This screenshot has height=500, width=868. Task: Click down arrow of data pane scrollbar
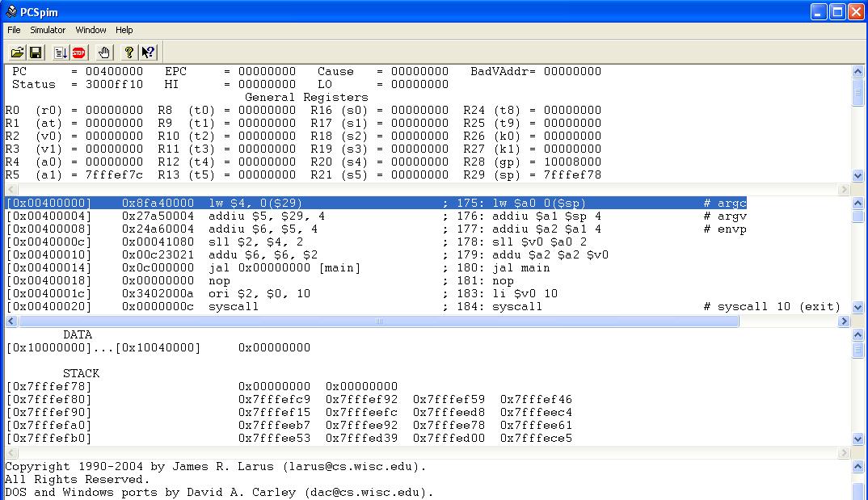tap(857, 439)
